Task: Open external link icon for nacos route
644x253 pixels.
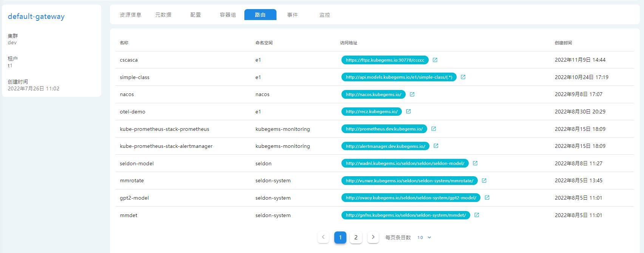Action: pos(412,94)
